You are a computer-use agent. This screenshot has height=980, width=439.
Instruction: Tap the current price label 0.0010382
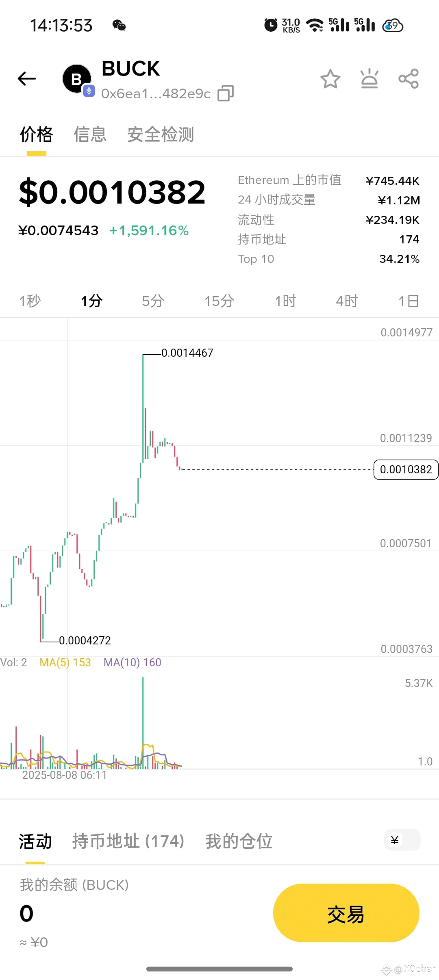[x=406, y=470]
